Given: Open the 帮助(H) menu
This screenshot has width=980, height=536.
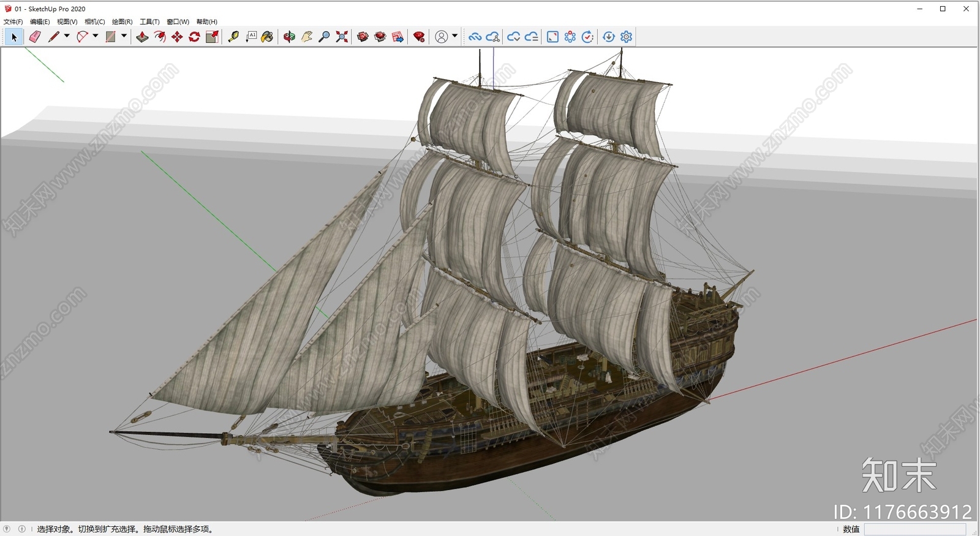Looking at the screenshot, I should (207, 22).
